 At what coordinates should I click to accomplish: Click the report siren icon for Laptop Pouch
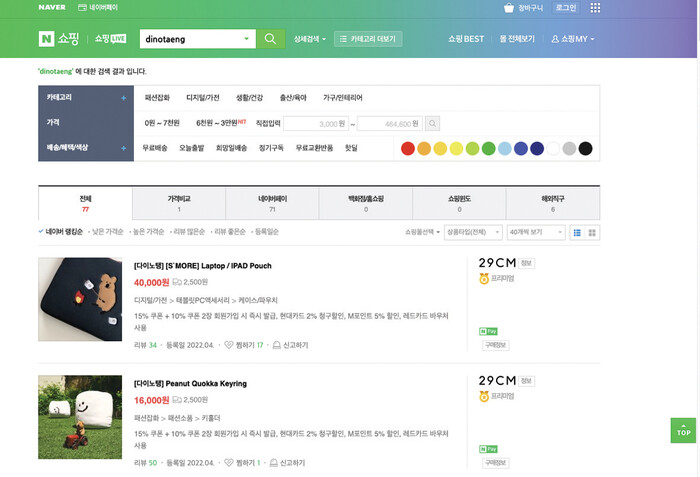coord(276,345)
